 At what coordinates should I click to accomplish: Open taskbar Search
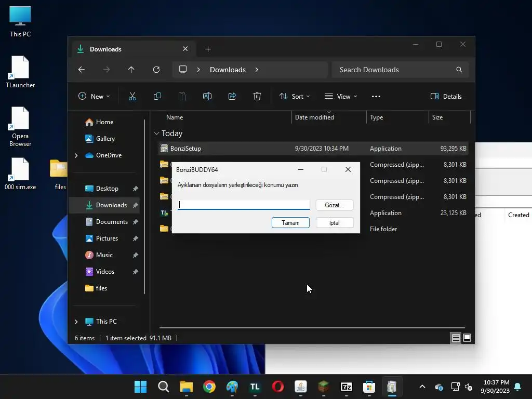point(164,387)
